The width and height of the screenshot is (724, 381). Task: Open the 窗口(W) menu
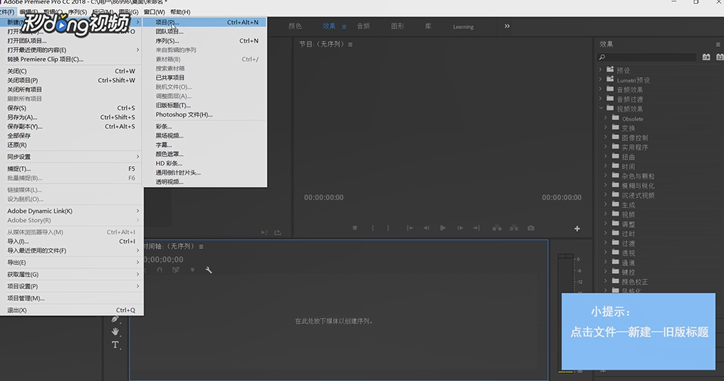click(154, 12)
